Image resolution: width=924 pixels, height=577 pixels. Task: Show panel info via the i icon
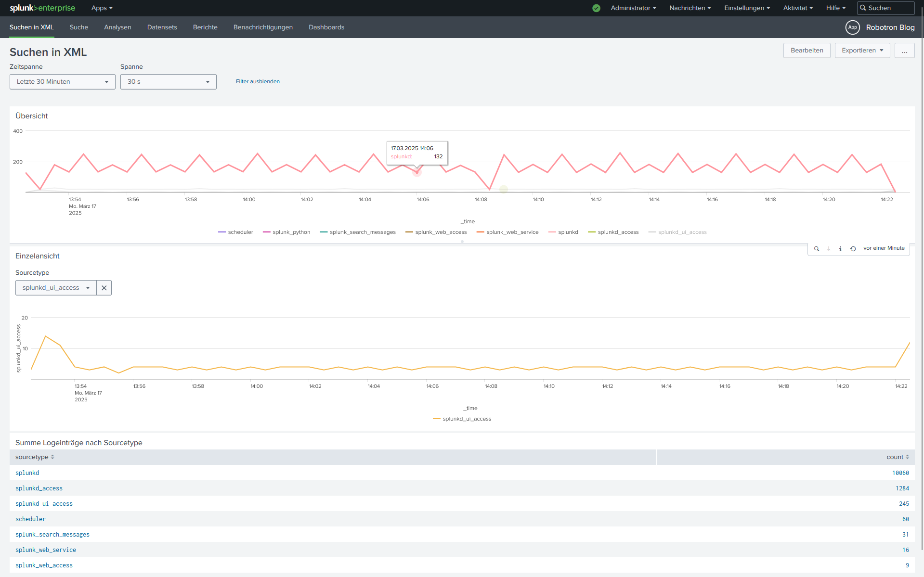click(840, 249)
